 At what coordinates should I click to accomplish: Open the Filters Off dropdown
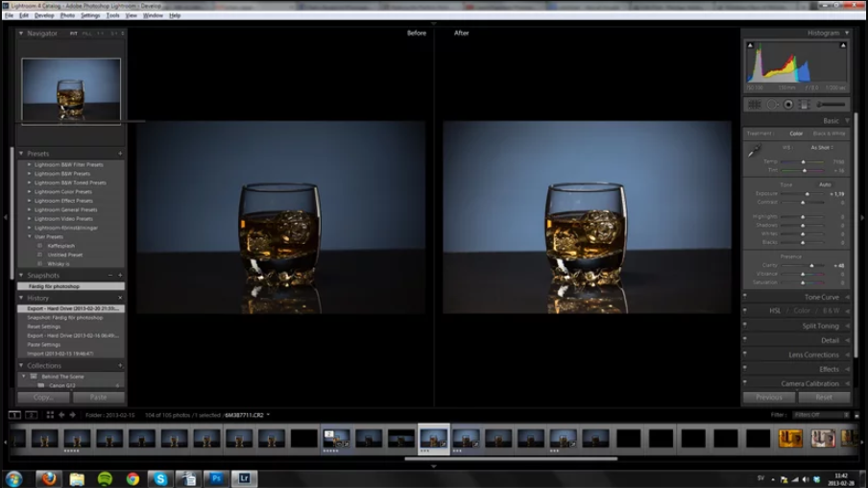[x=821, y=415]
